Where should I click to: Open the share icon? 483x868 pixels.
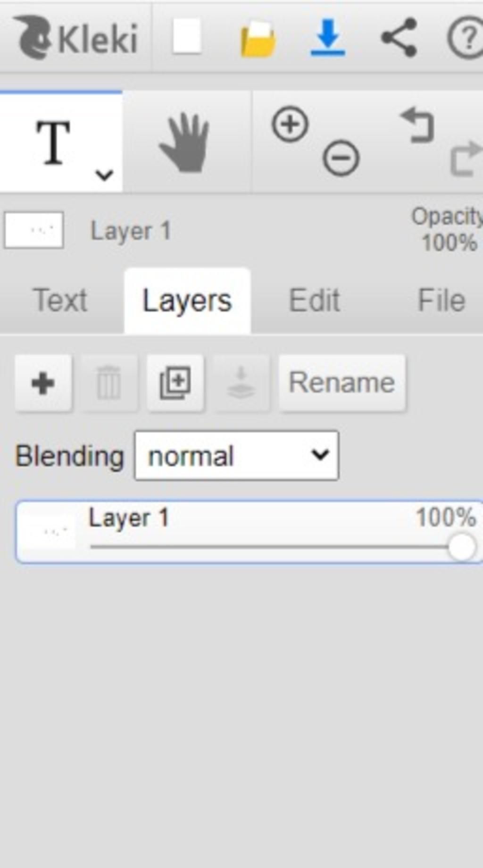point(399,37)
